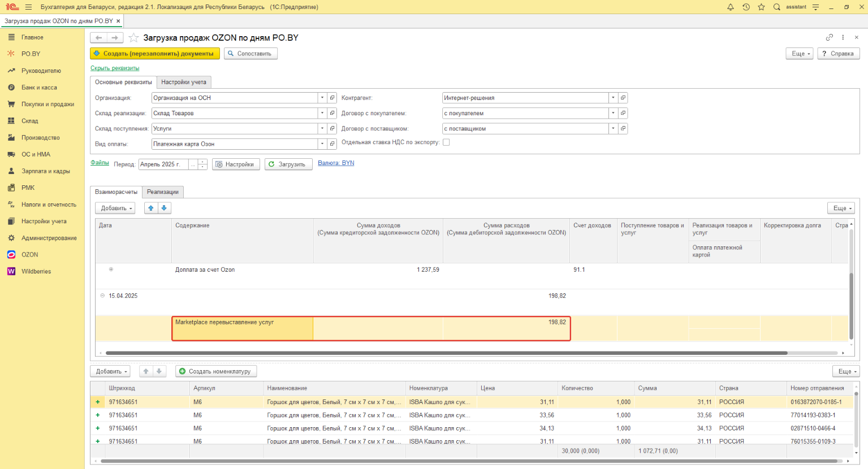Open the OZON section in sidebar
The image size is (868, 469).
tap(29, 255)
